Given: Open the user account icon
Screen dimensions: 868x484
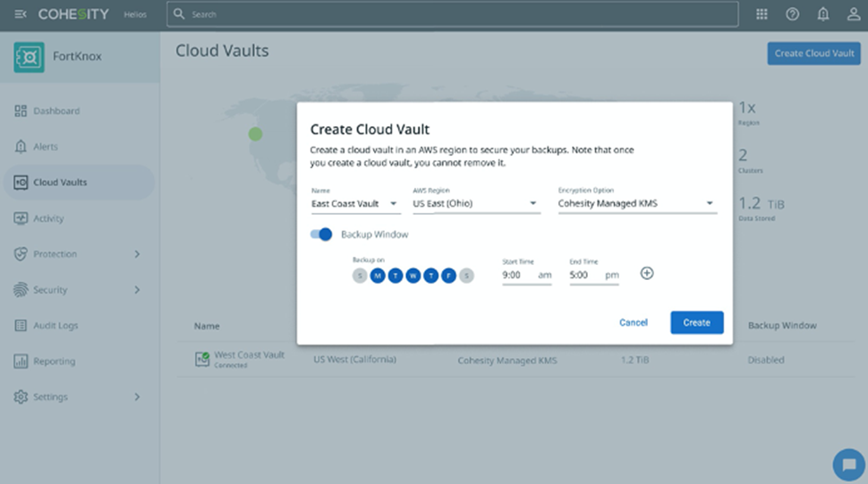Looking at the screenshot, I should point(853,14).
